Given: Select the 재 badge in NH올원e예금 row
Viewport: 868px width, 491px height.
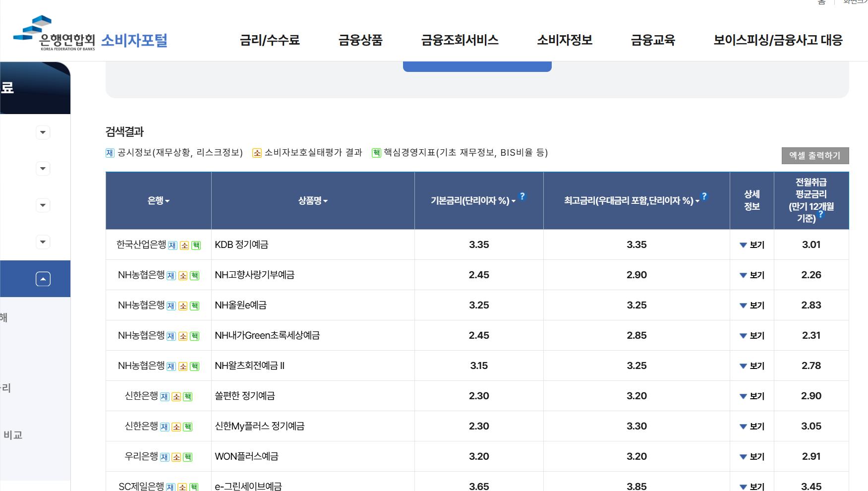Looking at the screenshot, I should click(x=171, y=306).
